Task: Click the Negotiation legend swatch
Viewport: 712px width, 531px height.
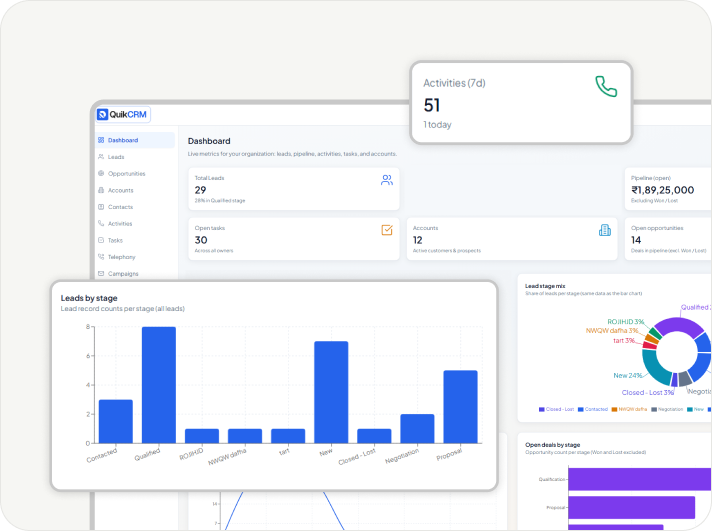Action: 654,409
